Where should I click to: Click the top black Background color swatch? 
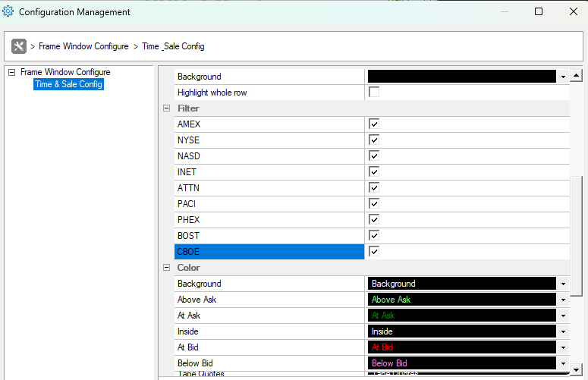pyautogui.click(x=461, y=77)
